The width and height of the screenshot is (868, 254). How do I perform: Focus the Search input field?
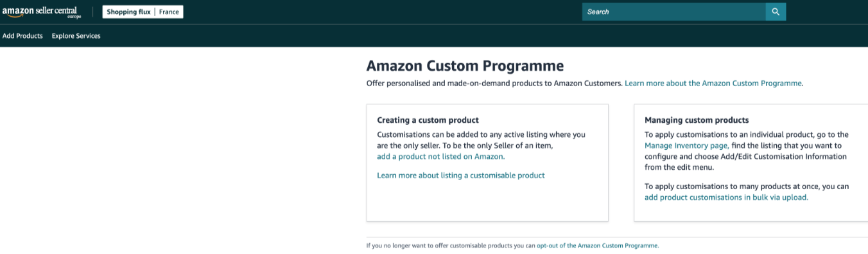tap(674, 12)
